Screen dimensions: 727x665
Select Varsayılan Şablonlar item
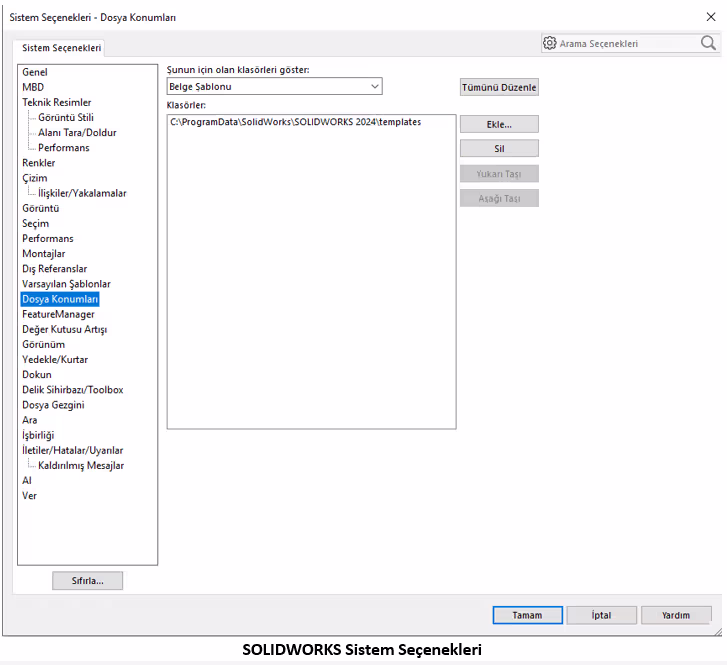click(x=66, y=284)
